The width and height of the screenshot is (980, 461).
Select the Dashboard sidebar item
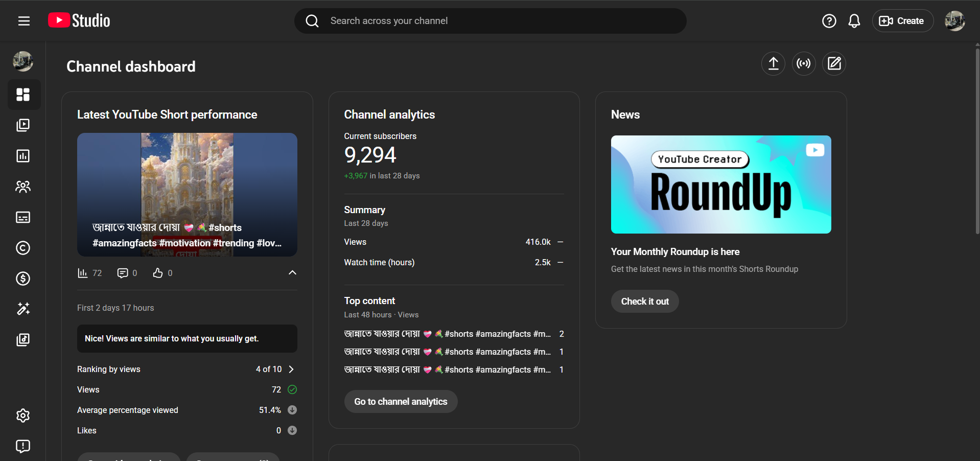(23, 95)
